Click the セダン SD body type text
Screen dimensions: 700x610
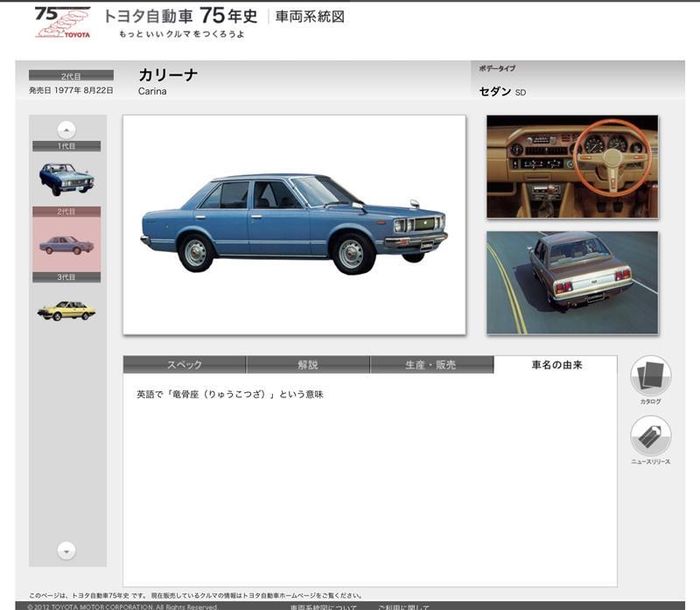(x=502, y=92)
